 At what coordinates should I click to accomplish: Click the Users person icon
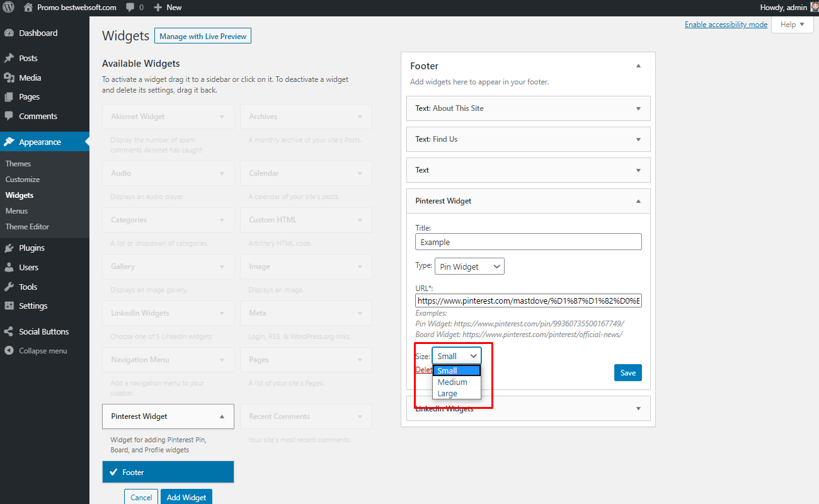tap(9, 267)
